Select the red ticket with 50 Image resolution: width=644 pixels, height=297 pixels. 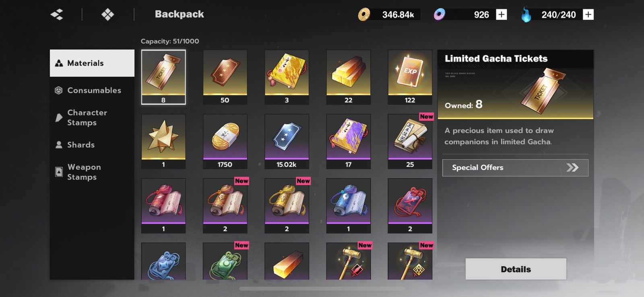pyautogui.click(x=225, y=77)
